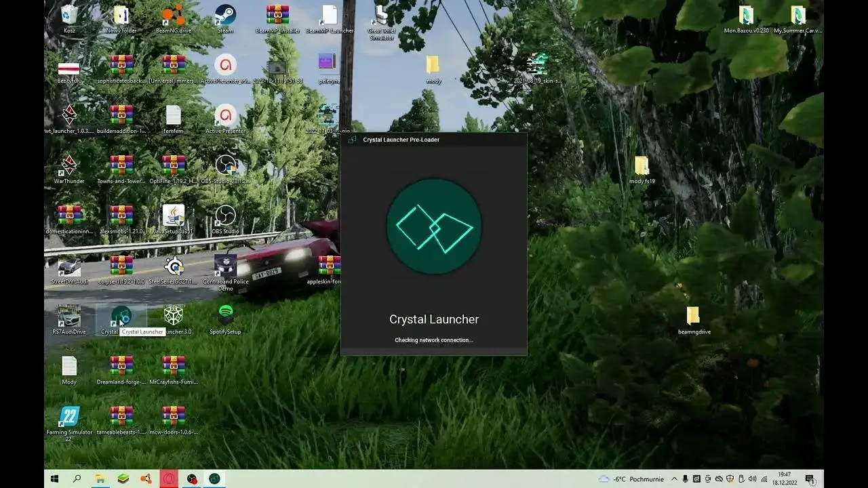Open the JavaSetup8u331 installer icon
This screenshot has height=488, width=868.
click(173, 213)
